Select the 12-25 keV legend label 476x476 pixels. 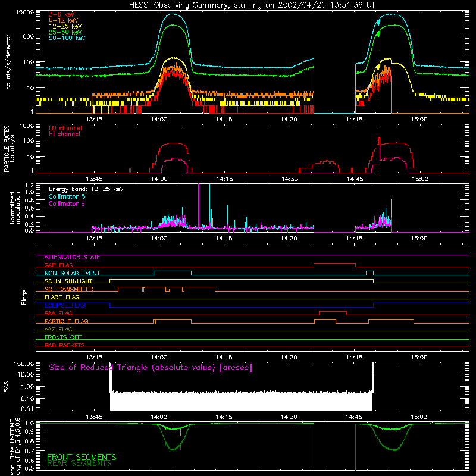[65, 26]
